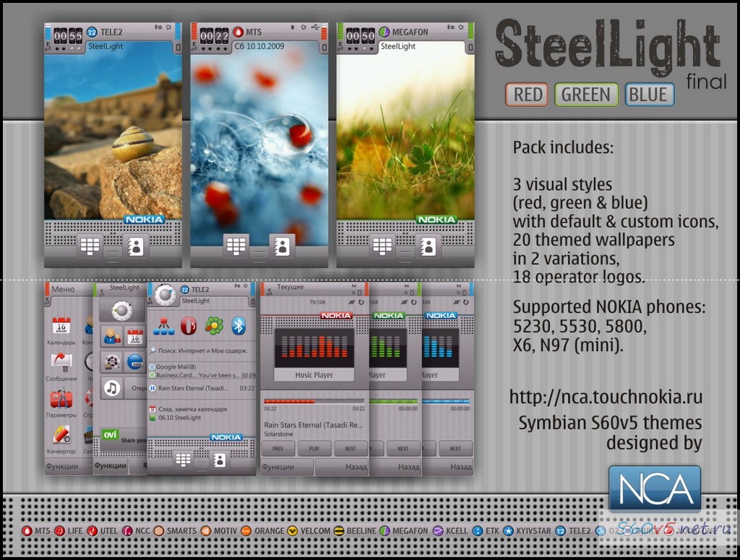Viewport: 740px width, 560px height.
Task: Tap the Rain Stars Eternal (Tasadi Re... track title
Action: click(x=314, y=425)
